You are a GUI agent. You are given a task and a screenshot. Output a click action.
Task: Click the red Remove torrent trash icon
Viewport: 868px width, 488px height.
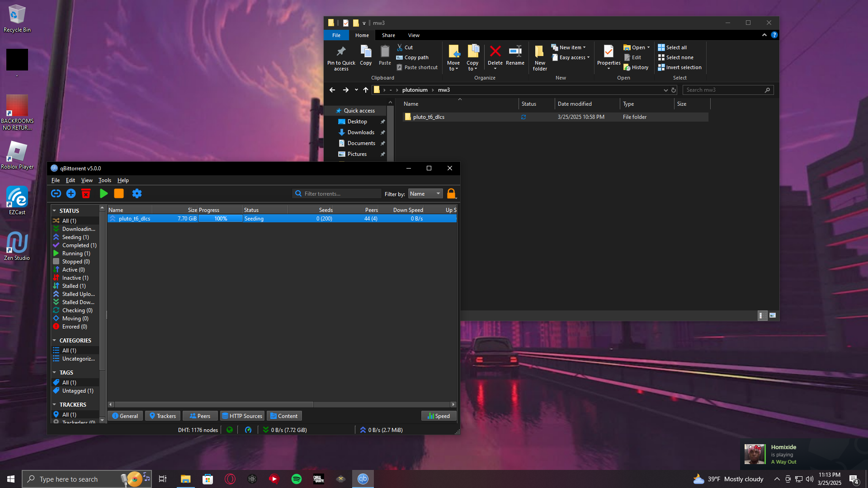click(x=86, y=193)
